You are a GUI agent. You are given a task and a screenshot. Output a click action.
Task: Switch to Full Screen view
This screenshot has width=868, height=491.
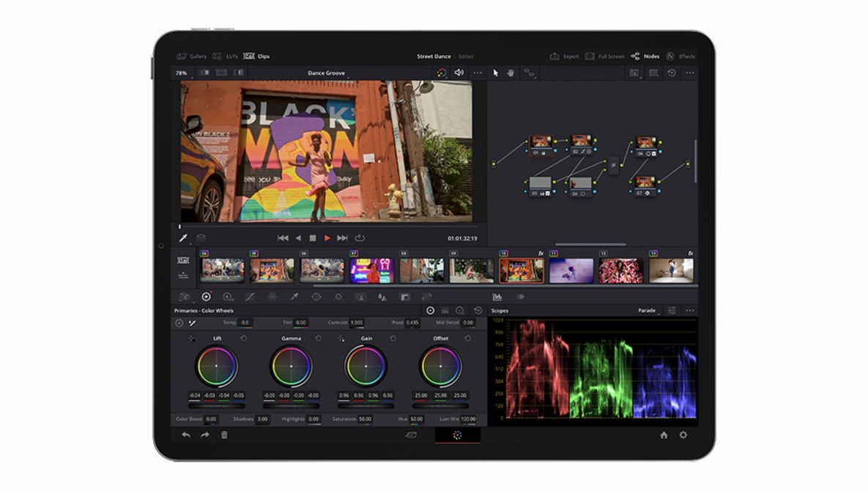604,56
